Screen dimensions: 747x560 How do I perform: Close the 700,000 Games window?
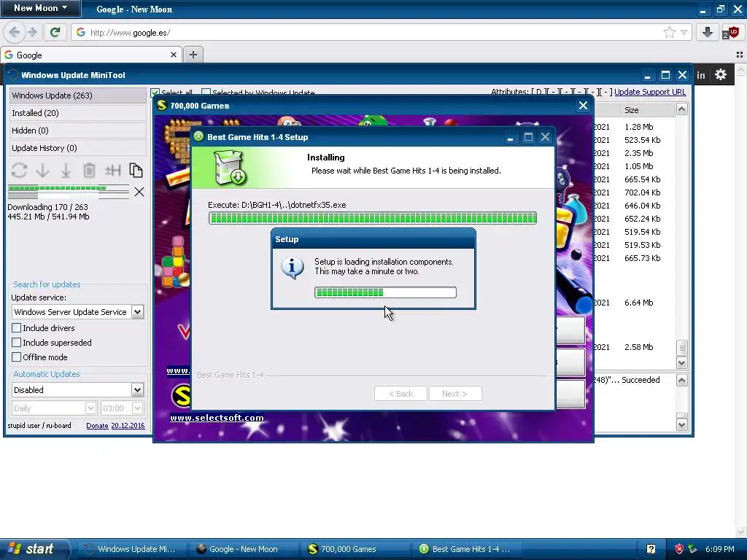tap(583, 106)
